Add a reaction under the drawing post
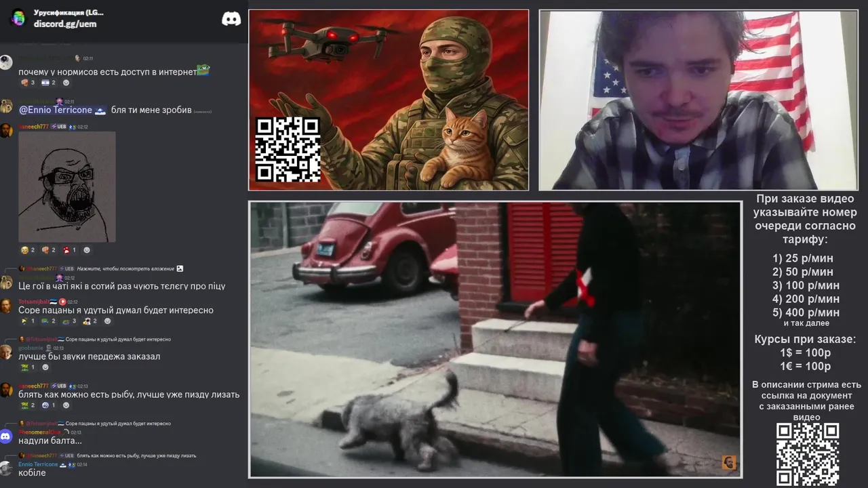 click(87, 250)
